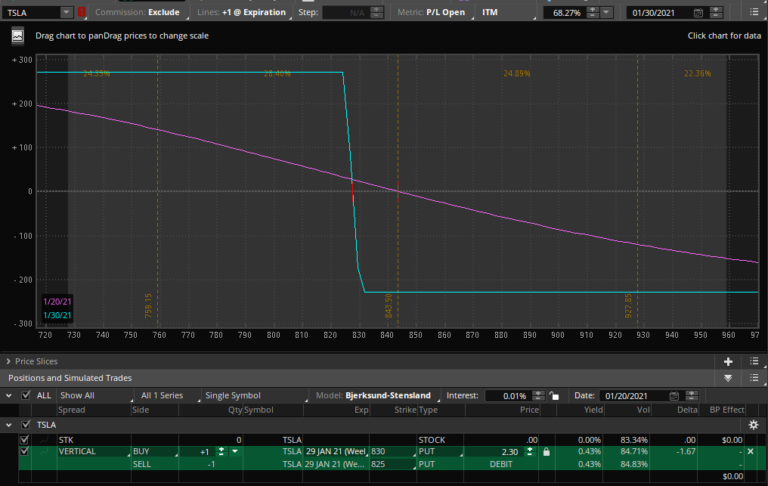
Task: Click the red indicator beside TSLA symbol
Action: [82, 12]
